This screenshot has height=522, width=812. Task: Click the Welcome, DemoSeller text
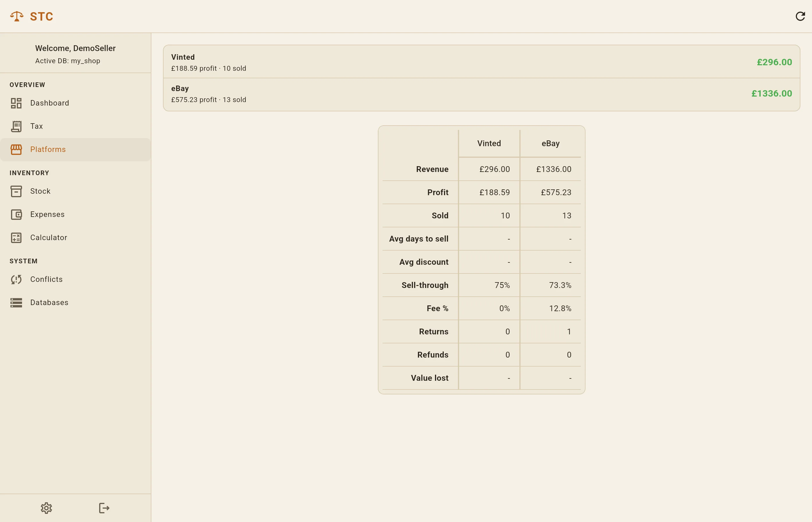tap(75, 48)
